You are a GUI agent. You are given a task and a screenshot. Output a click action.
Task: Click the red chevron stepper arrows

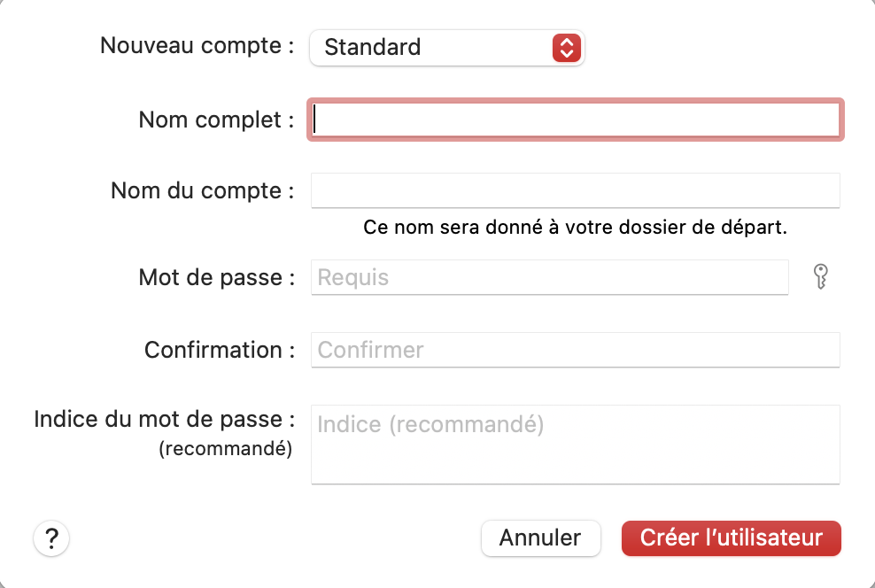point(565,47)
